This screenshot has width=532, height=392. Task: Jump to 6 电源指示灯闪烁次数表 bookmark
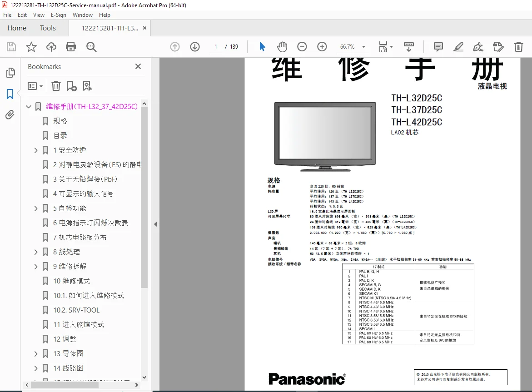pyautogui.click(x=90, y=223)
